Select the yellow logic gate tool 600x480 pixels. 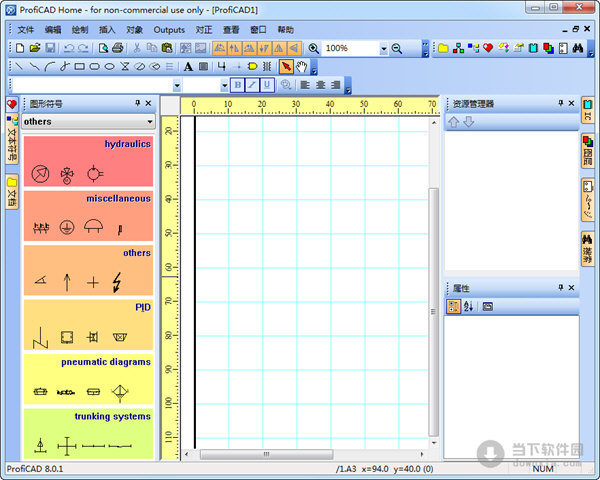click(x=252, y=67)
